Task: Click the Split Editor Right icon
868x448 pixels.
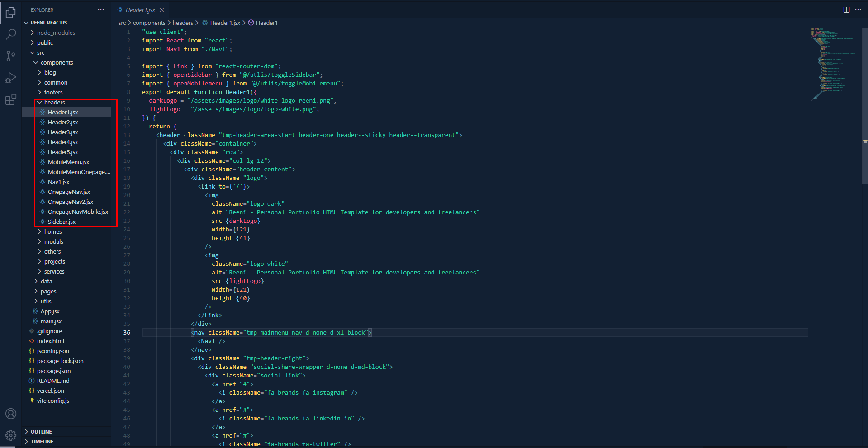Action: pos(846,10)
